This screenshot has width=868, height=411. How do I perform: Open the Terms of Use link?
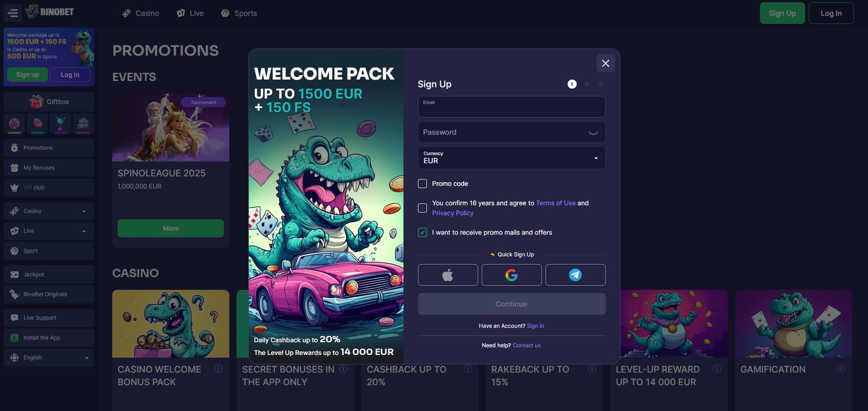[x=556, y=203]
